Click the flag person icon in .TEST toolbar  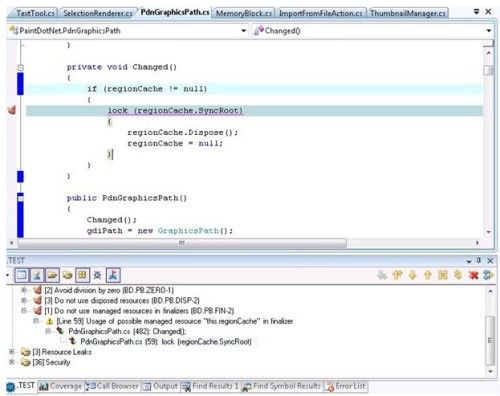tap(113, 275)
